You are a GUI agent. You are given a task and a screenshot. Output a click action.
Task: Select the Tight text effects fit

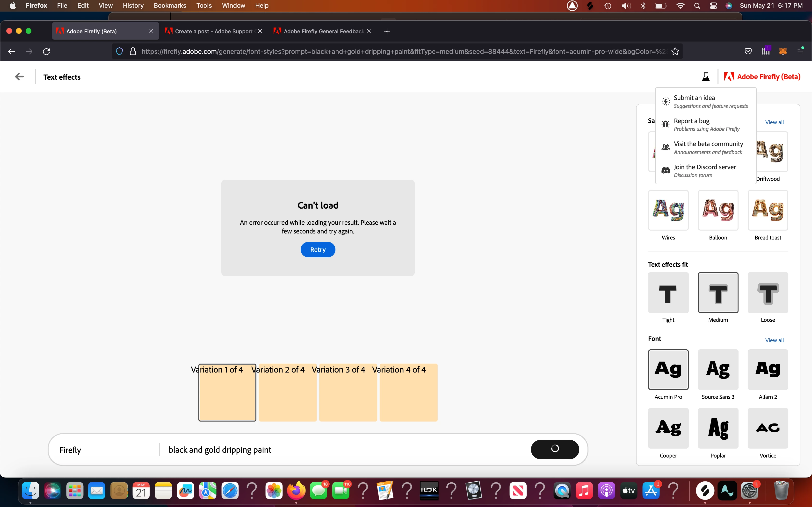click(x=668, y=292)
